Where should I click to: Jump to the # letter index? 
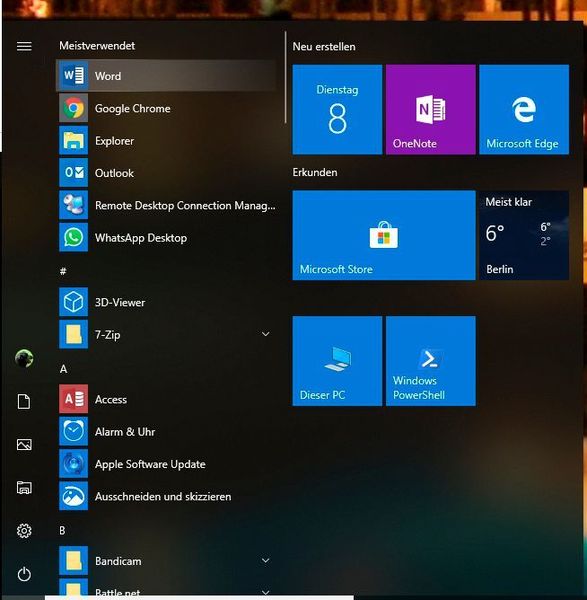pyautogui.click(x=63, y=271)
